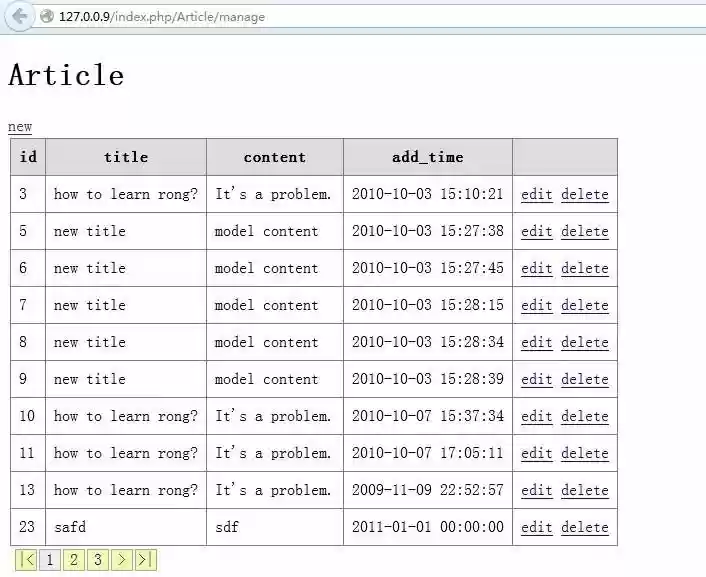Edit the article with id 7
The width and height of the screenshot is (706, 577).
(537, 305)
